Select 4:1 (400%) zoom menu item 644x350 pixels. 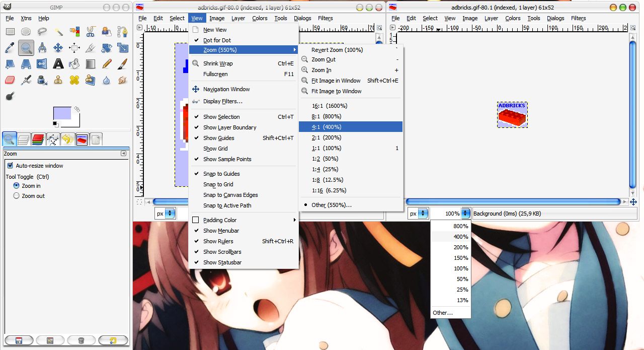(x=351, y=127)
